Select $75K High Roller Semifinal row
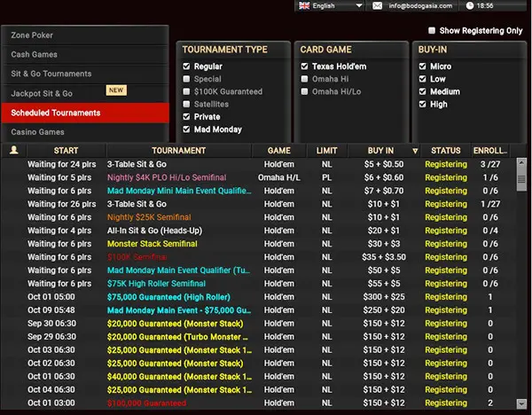 pos(259,284)
